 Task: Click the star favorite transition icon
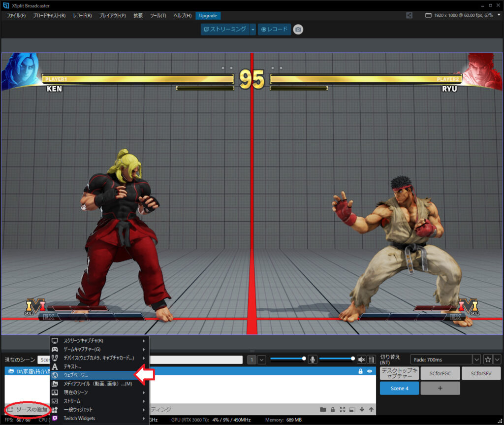(488, 360)
